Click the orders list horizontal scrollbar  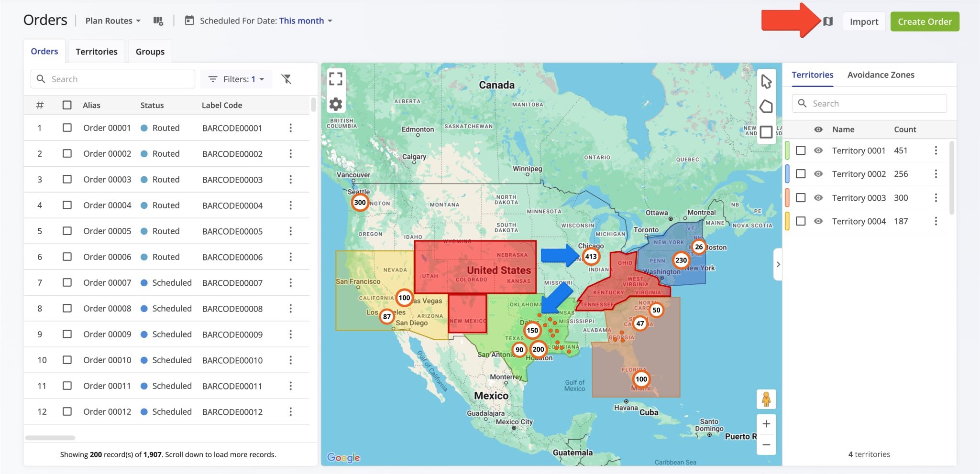coord(50,438)
